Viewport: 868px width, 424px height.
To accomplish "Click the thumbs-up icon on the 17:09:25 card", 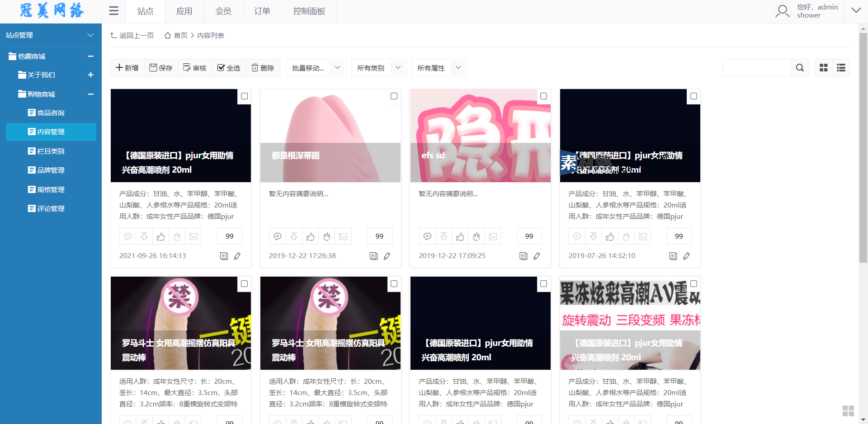I will (x=460, y=236).
